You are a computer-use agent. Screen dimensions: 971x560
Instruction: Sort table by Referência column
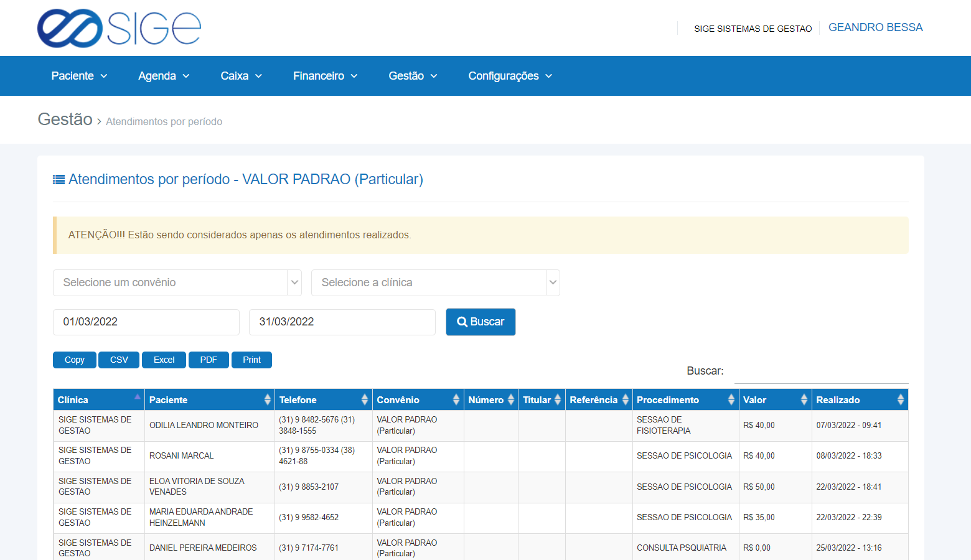[599, 399]
